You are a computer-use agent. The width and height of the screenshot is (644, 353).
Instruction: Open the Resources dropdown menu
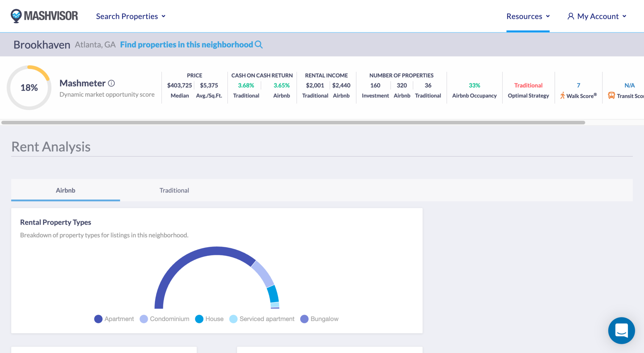click(528, 16)
